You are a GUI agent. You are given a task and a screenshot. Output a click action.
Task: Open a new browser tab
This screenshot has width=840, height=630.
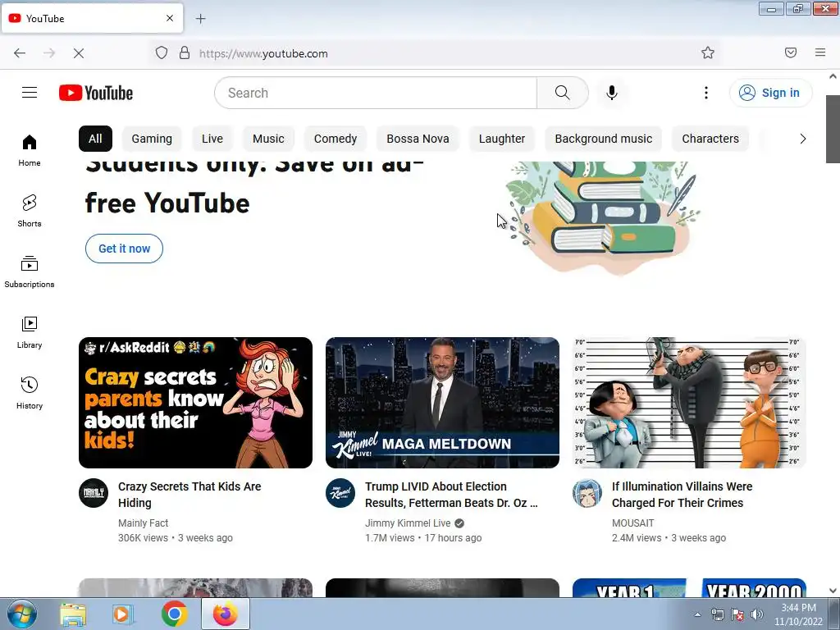(x=200, y=19)
